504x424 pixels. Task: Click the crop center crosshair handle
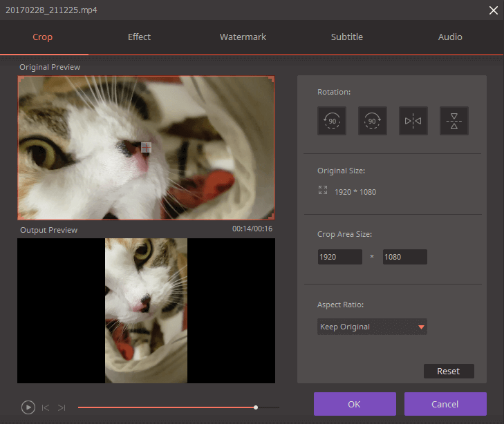[x=146, y=147]
